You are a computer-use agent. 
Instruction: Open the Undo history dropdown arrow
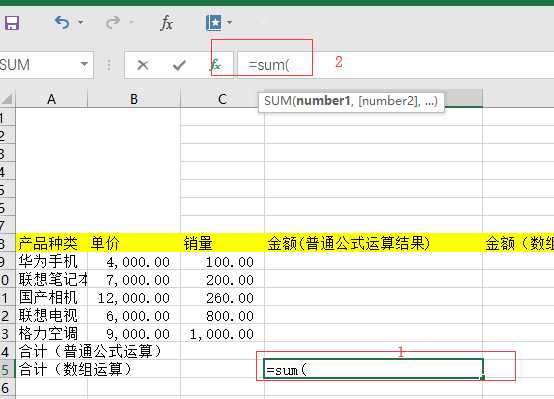[x=81, y=22]
